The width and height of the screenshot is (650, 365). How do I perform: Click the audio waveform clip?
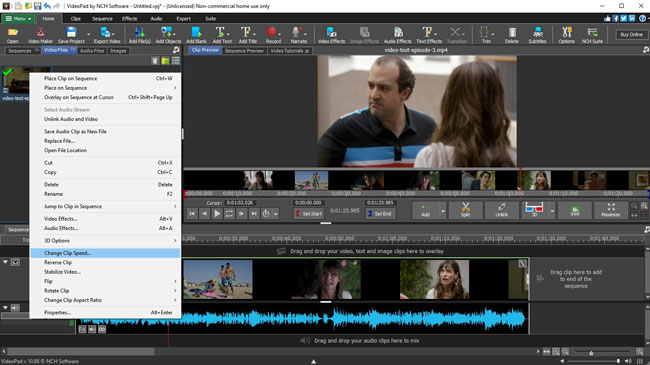[x=302, y=319]
